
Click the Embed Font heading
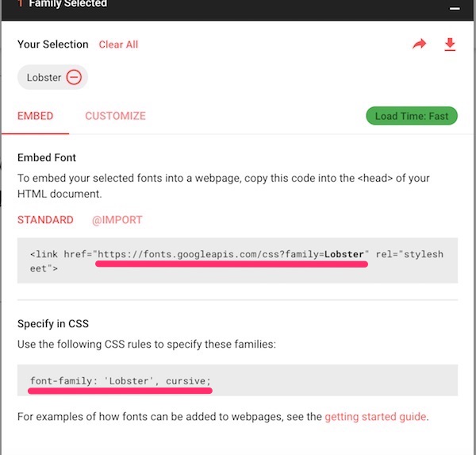pos(47,157)
